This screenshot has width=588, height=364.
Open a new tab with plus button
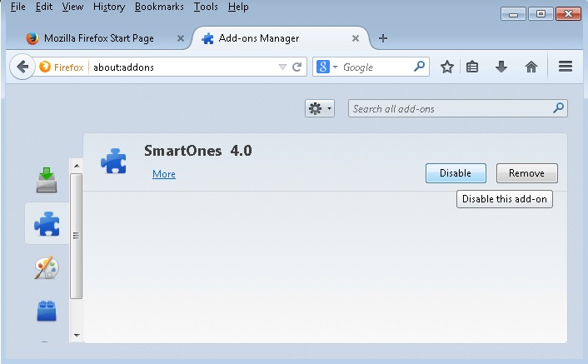383,37
